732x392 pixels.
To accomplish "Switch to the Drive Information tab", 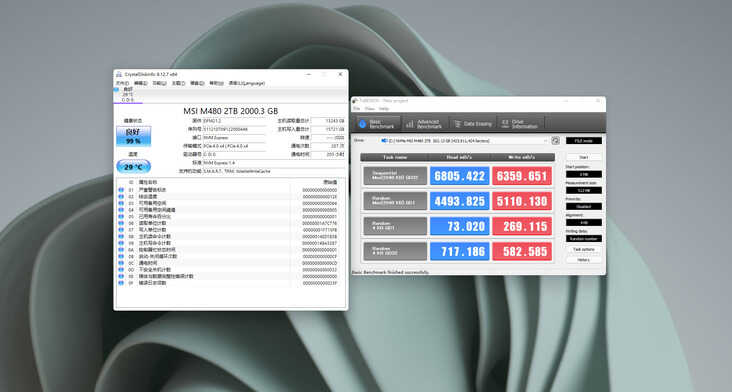I will point(520,124).
